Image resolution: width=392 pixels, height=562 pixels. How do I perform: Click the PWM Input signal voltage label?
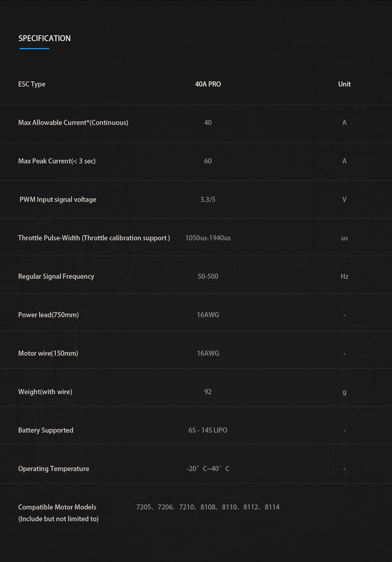pyautogui.click(x=58, y=200)
